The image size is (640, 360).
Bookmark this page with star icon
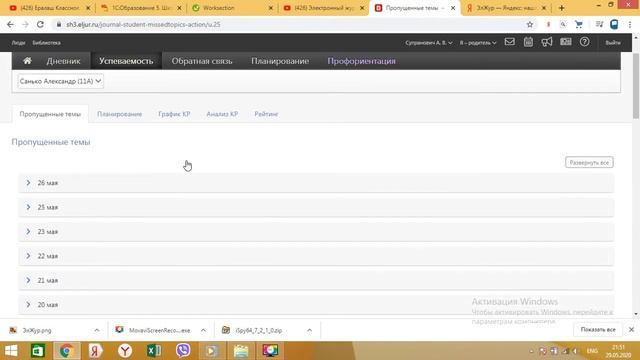[x=530, y=24]
